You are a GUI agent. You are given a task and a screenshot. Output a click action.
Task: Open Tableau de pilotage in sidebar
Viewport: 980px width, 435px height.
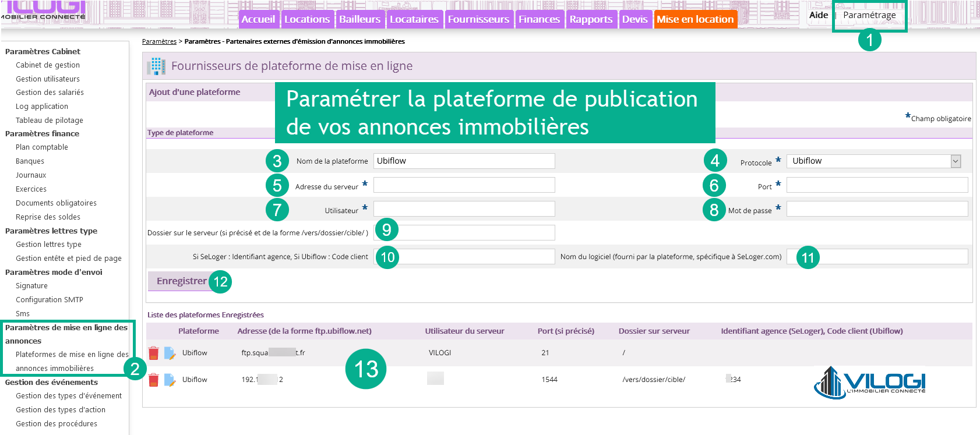click(50, 121)
